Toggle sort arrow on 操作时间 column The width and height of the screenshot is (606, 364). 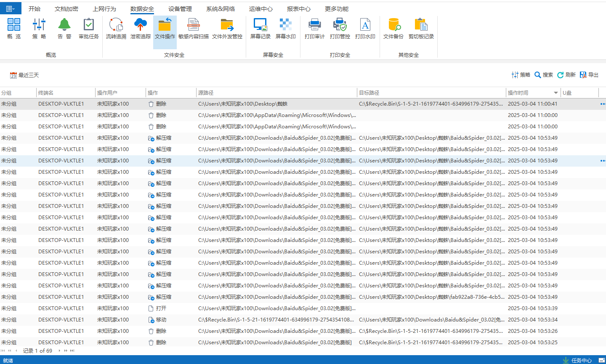coord(555,93)
